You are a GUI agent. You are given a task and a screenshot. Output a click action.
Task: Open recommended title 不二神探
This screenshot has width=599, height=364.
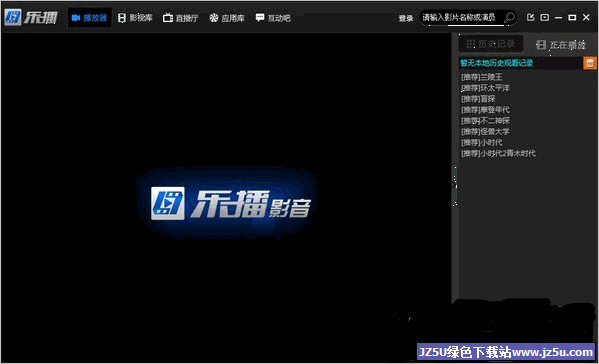485,121
